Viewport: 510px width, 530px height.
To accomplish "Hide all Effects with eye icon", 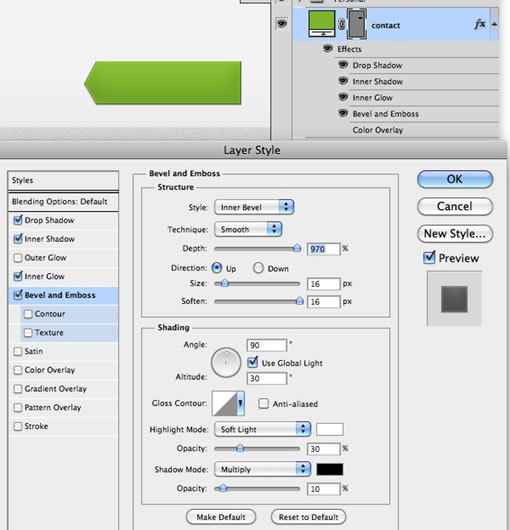I will [x=327, y=48].
